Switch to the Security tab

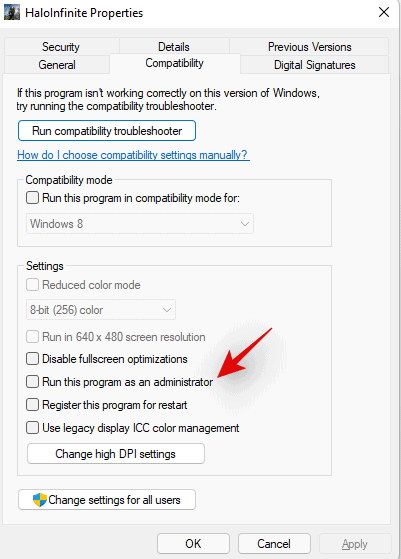pyautogui.click(x=61, y=47)
